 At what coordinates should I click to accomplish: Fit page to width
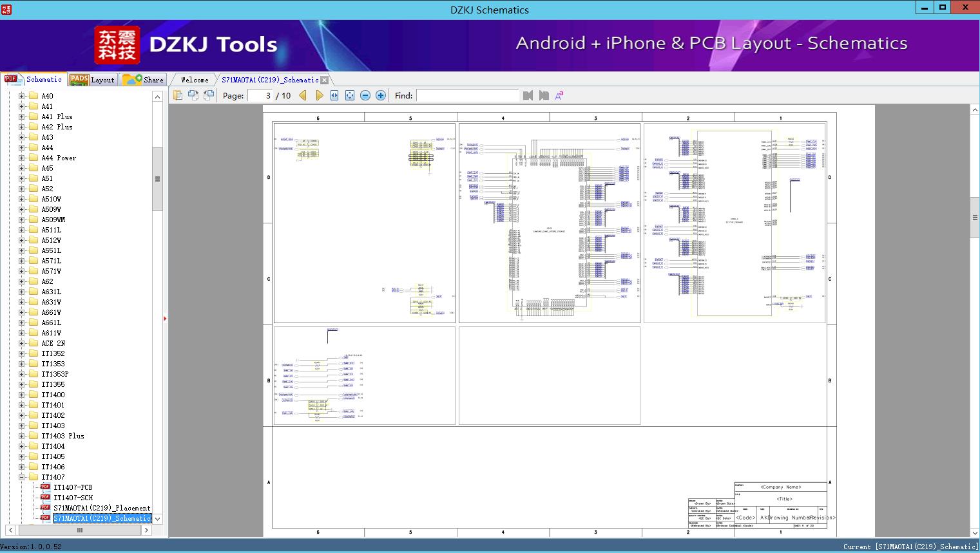334,95
